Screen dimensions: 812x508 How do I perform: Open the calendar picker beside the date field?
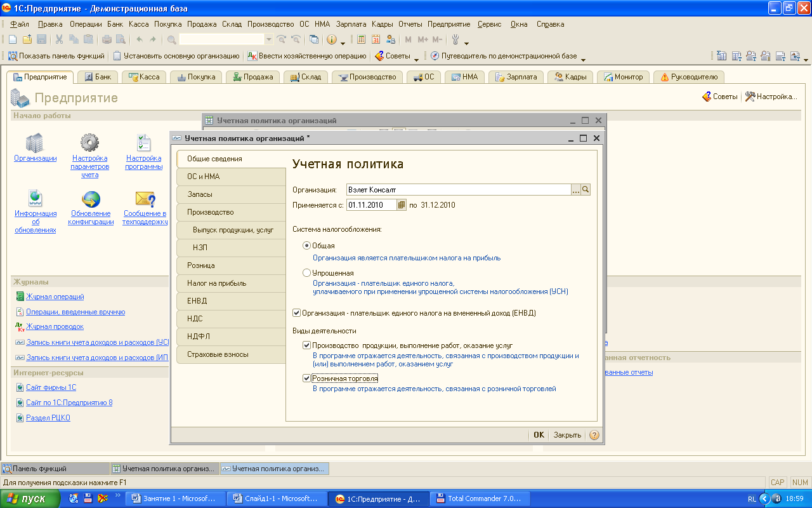[x=402, y=205]
